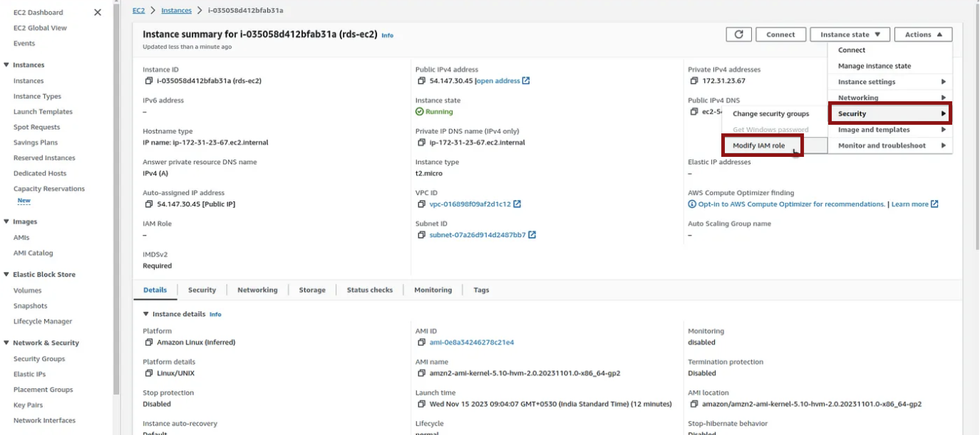Copy the AMI ID value

click(421, 342)
